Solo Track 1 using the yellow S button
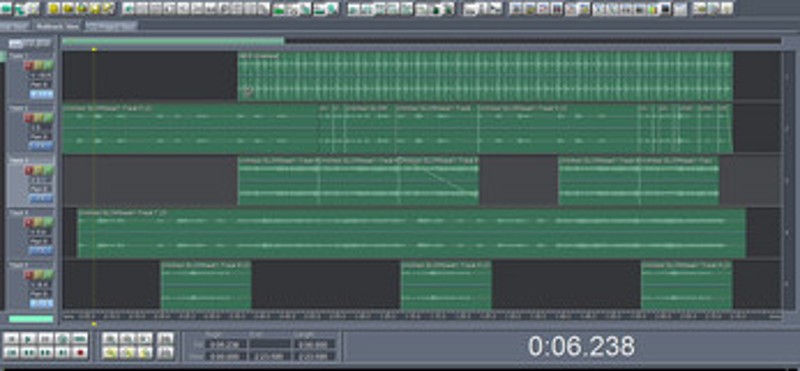The width and height of the screenshot is (800, 371). tap(38, 65)
